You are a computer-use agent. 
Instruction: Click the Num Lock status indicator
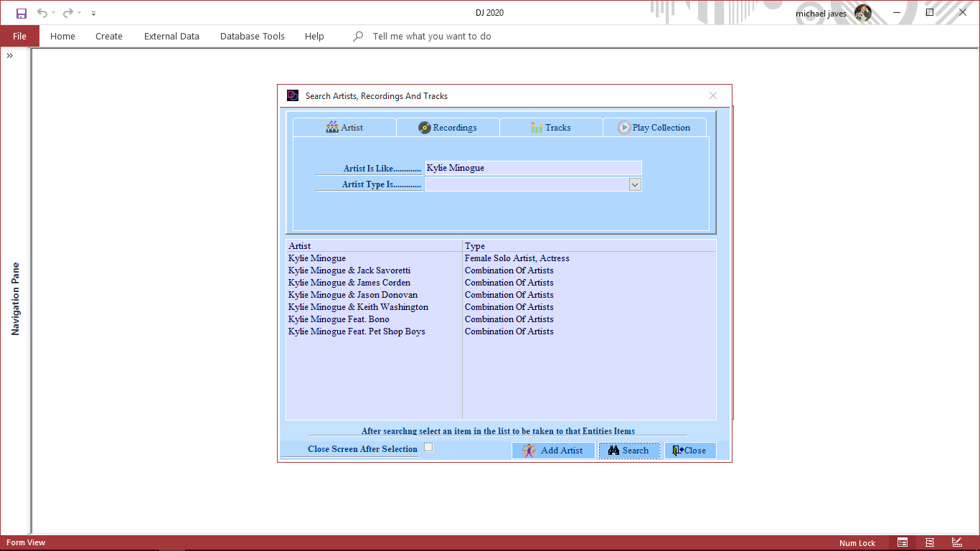[x=857, y=543]
